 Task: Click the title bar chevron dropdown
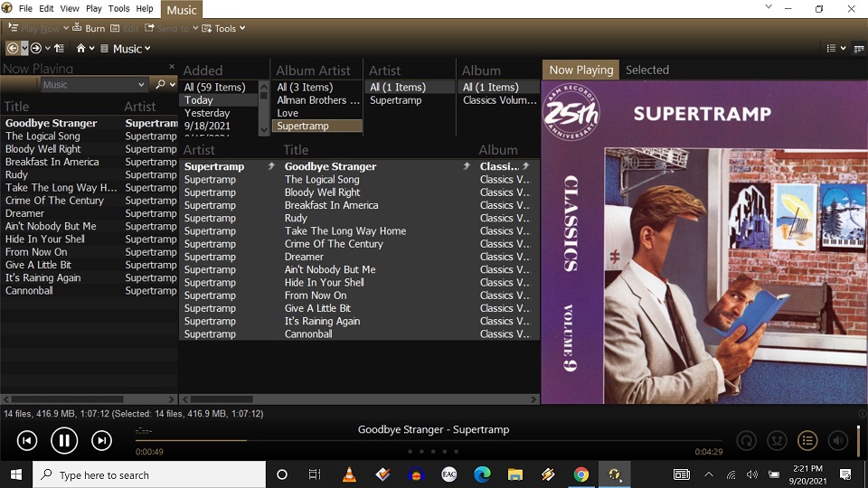pyautogui.click(x=769, y=7)
